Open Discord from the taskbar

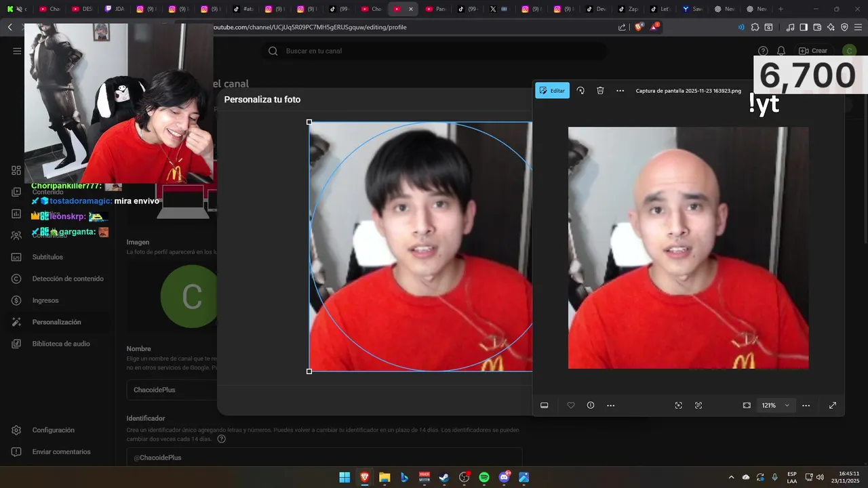[x=505, y=477]
